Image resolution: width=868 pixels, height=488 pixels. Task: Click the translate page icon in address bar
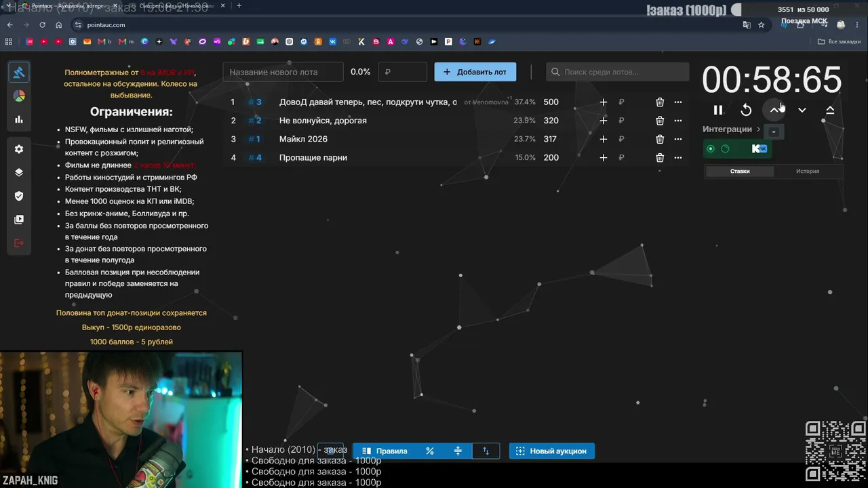[747, 25]
